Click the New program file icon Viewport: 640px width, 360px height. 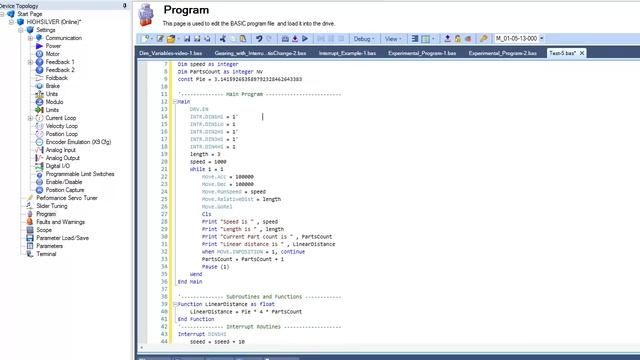click(145, 39)
